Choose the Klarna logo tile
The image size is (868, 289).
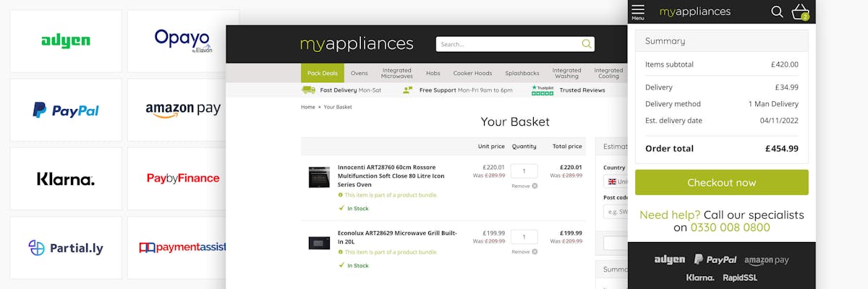pos(66,178)
